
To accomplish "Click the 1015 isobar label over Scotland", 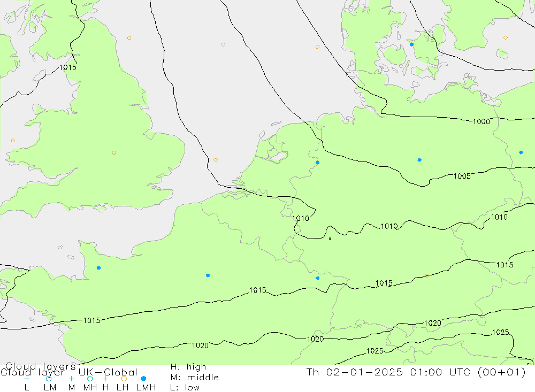I will [x=68, y=67].
